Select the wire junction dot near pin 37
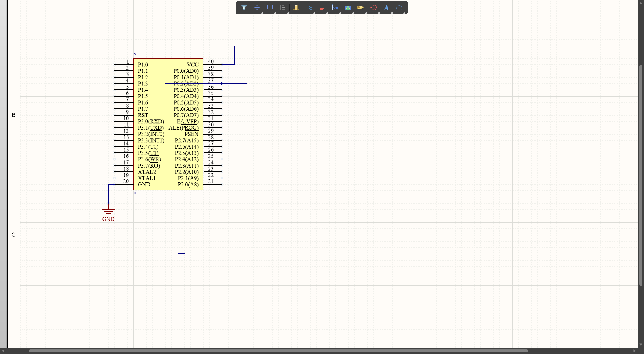The width and height of the screenshot is (644, 354). [222, 83]
